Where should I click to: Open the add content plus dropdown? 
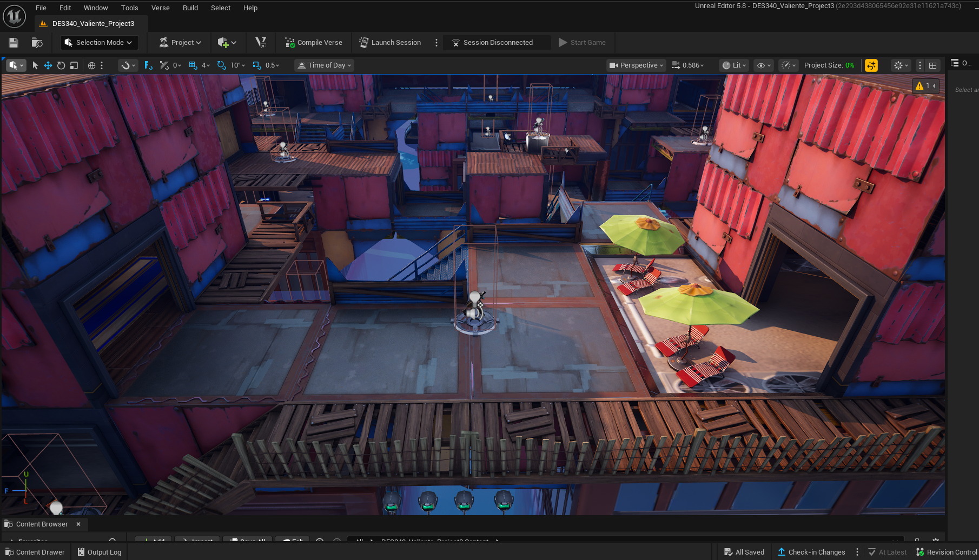(227, 43)
